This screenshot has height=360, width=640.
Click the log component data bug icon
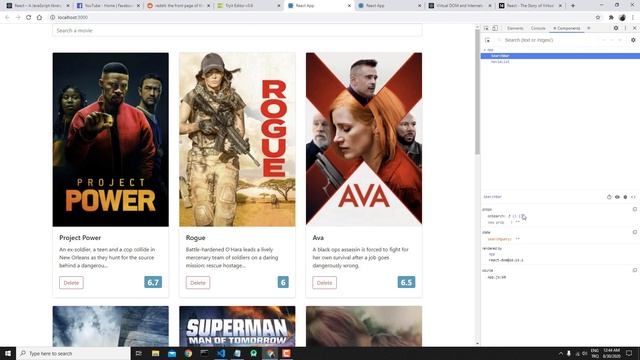[x=625, y=197]
